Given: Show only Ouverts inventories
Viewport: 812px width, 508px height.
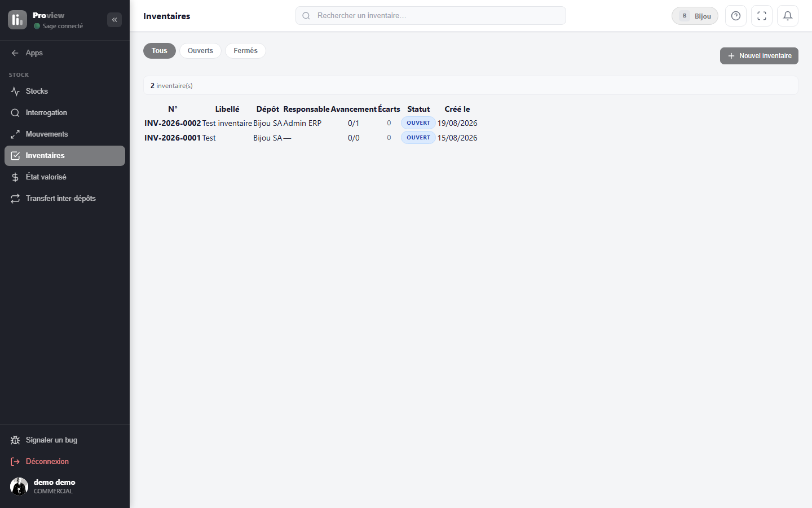Looking at the screenshot, I should pyautogui.click(x=200, y=51).
